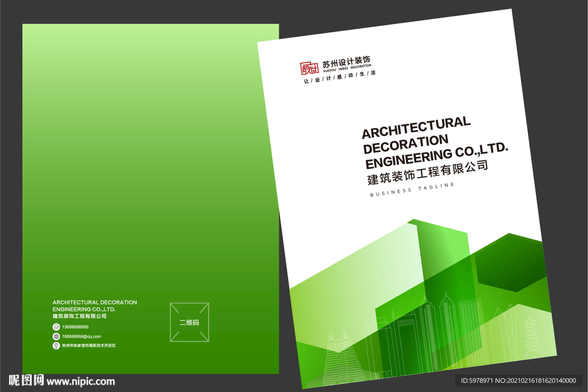Click the globe email icon on back cover
This screenshot has height=392, width=588.
[56, 336]
